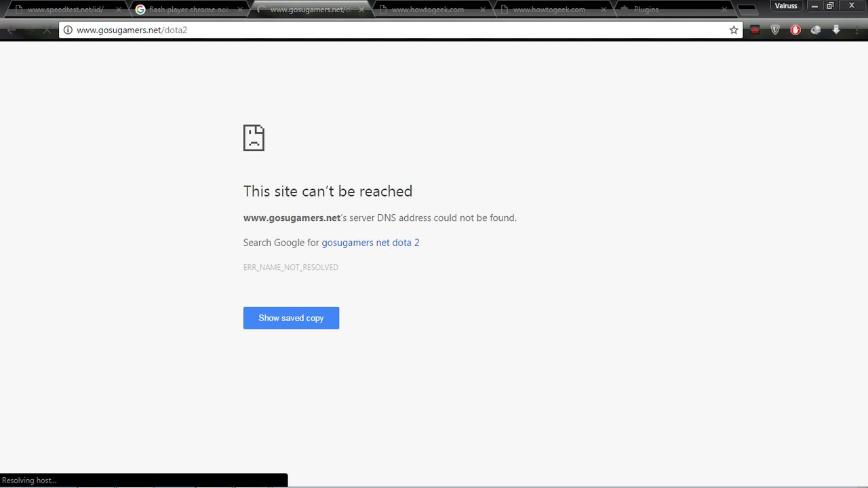Screen dimensions: 868x488
Task: Click the ERR_NAME_NOT_RESOLVED error code text
Action: pos(291,268)
